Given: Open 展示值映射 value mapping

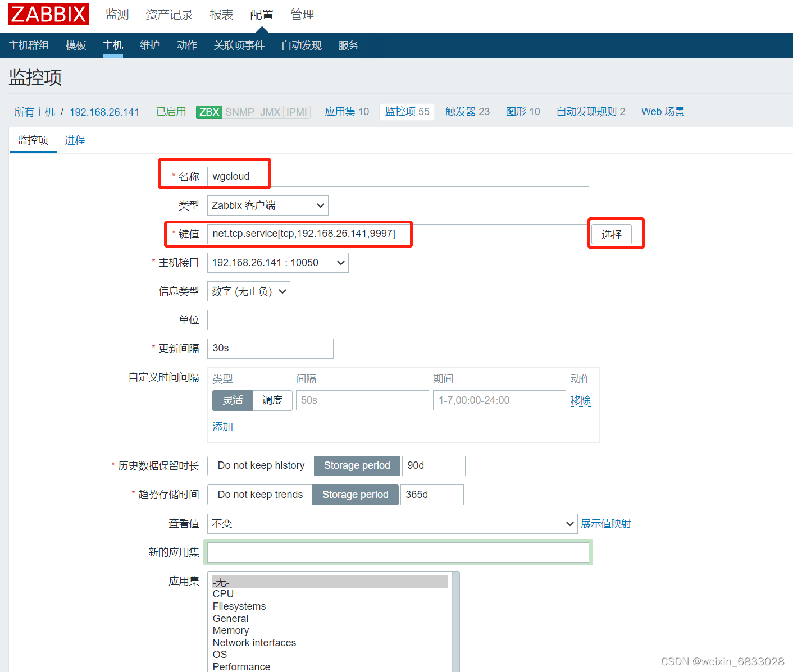Looking at the screenshot, I should (606, 523).
